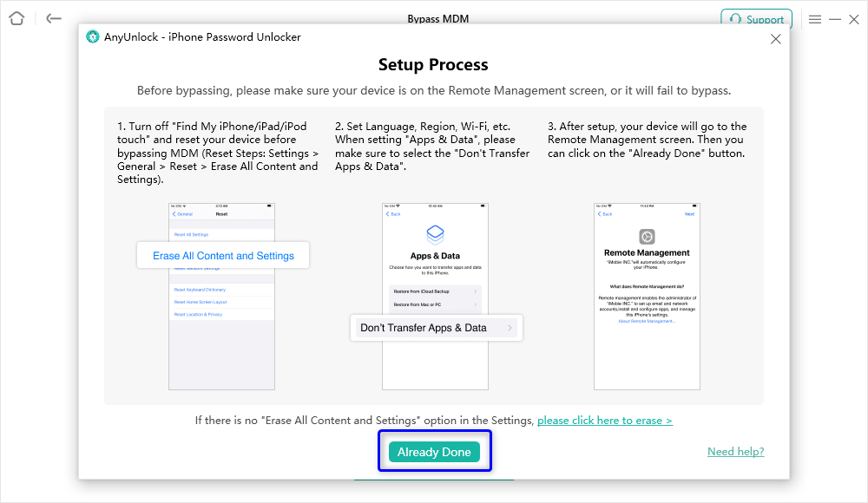Close the Setup Process dialog
This screenshot has width=868, height=503.
tap(776, 39)
